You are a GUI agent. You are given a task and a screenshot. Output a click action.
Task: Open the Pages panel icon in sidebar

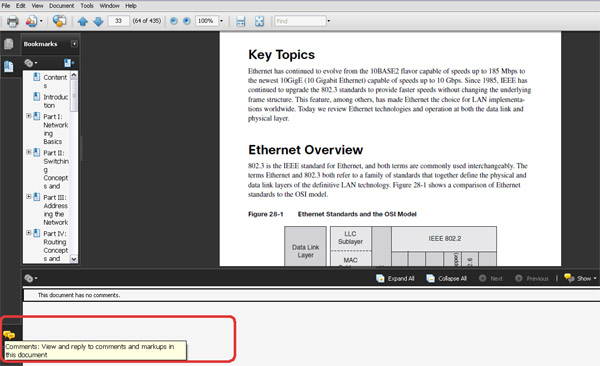tap(8, 44)
